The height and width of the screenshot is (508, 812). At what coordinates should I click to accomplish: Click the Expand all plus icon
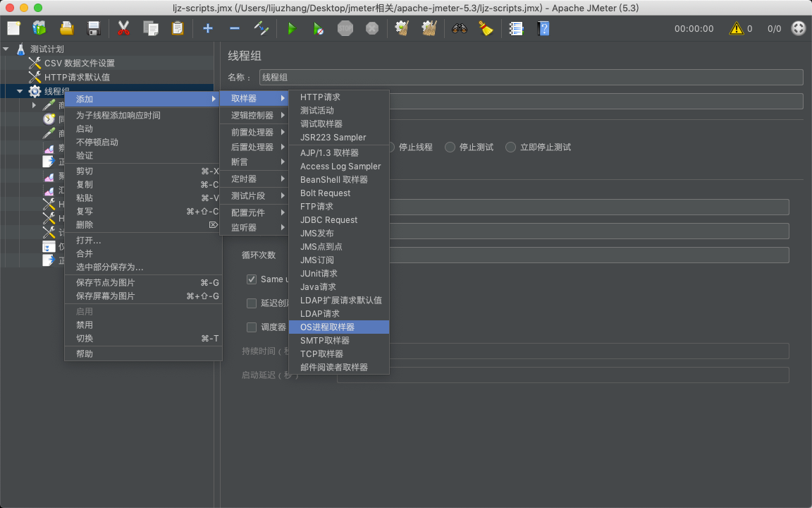207,28
